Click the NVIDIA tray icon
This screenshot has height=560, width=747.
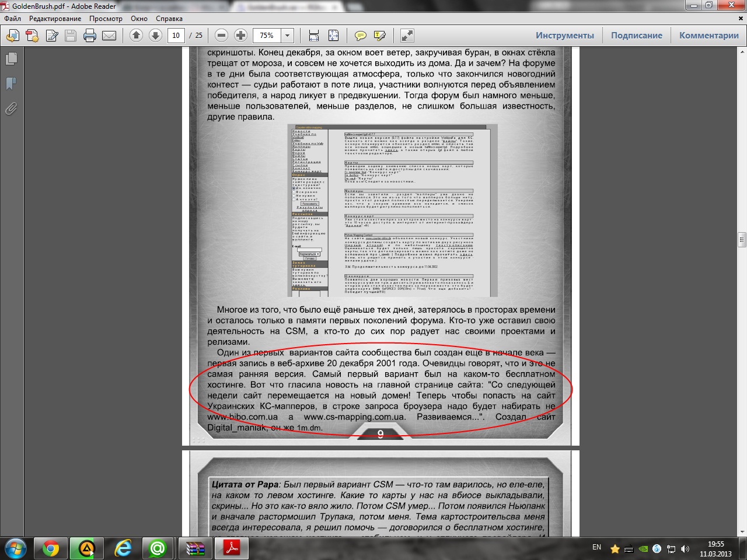pyautogui.click(x=643, y=549)
